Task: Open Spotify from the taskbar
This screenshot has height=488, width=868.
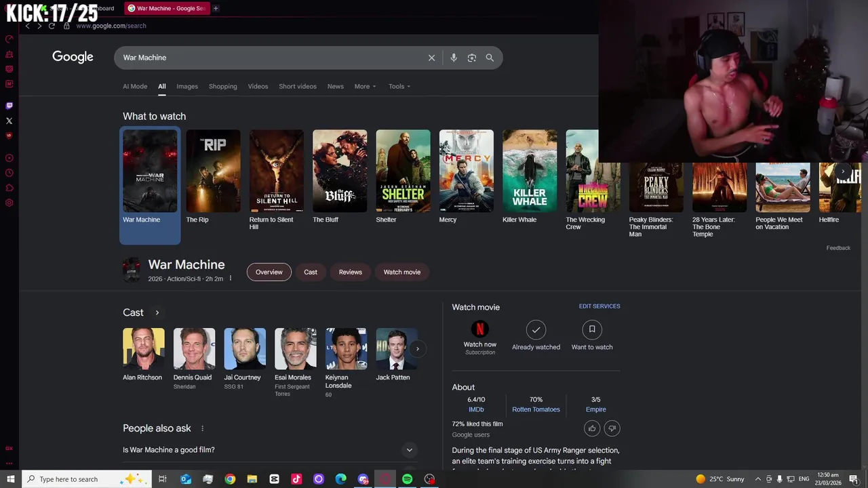Action: [407, 479]
